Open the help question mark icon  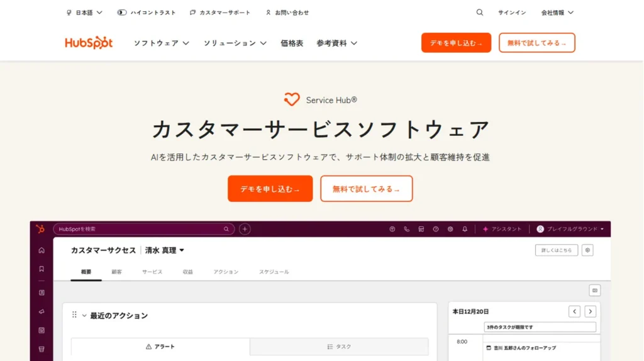[436, 229]
